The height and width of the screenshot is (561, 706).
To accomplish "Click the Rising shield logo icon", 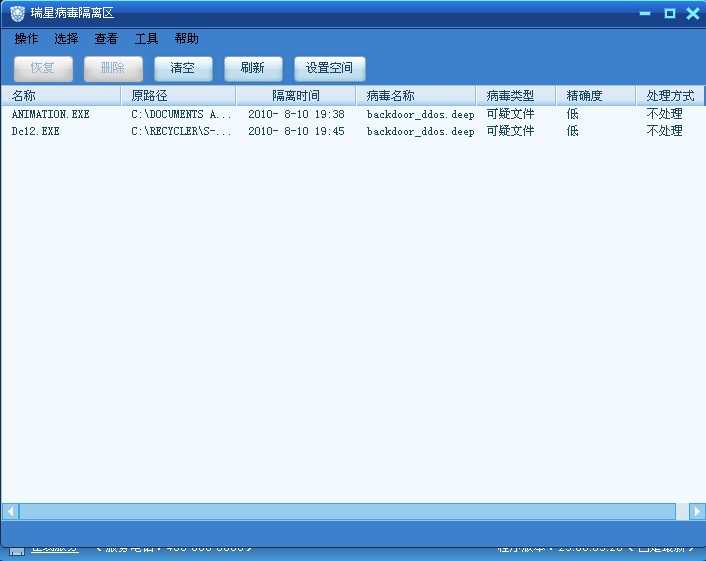I will click(17, 14).
